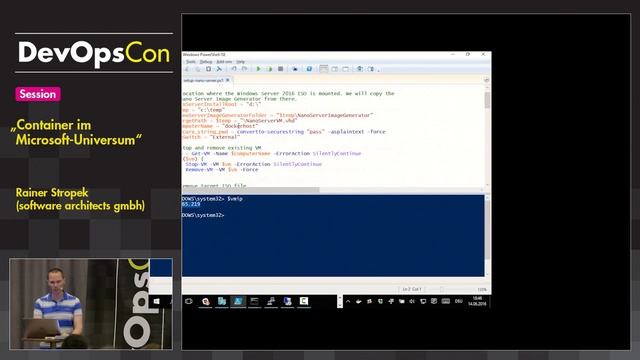
Task: Click the "External" switch string
Action: point(224,137)
